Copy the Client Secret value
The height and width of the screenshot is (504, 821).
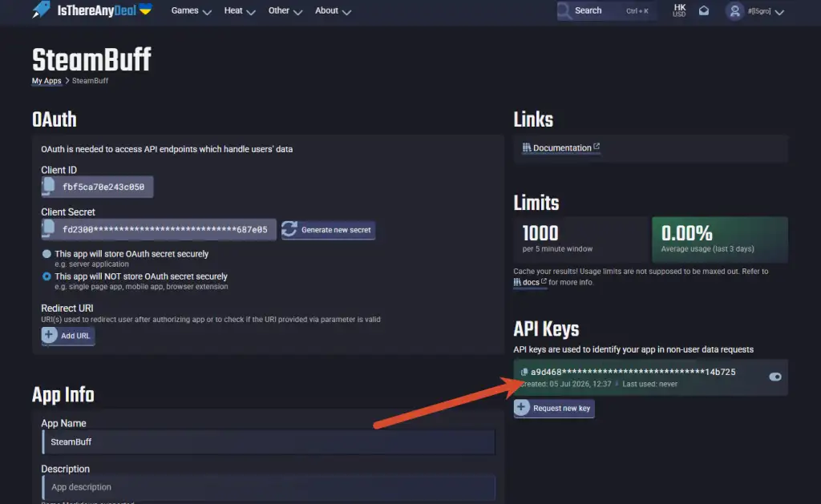[48, 229]
